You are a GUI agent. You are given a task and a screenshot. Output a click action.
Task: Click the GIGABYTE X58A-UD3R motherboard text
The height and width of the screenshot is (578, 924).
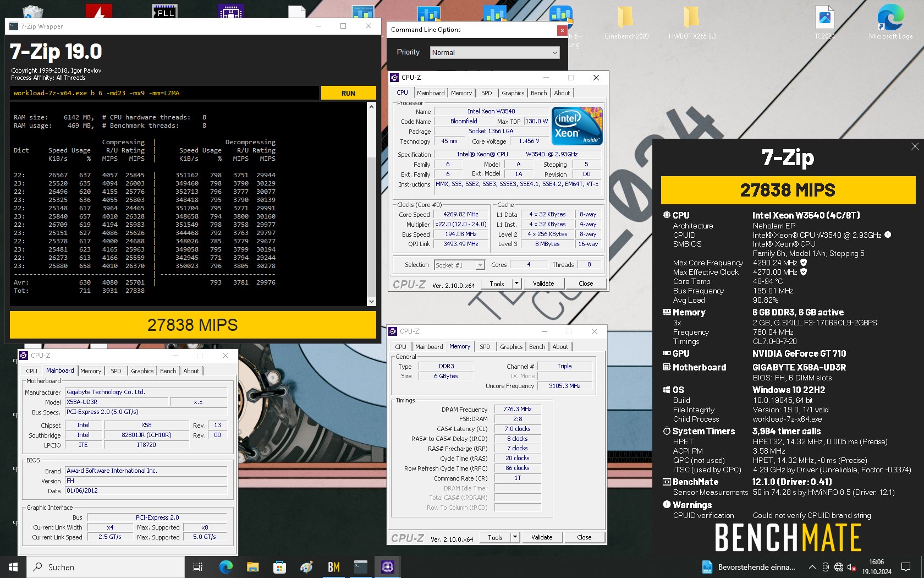(x=799, y=367)
